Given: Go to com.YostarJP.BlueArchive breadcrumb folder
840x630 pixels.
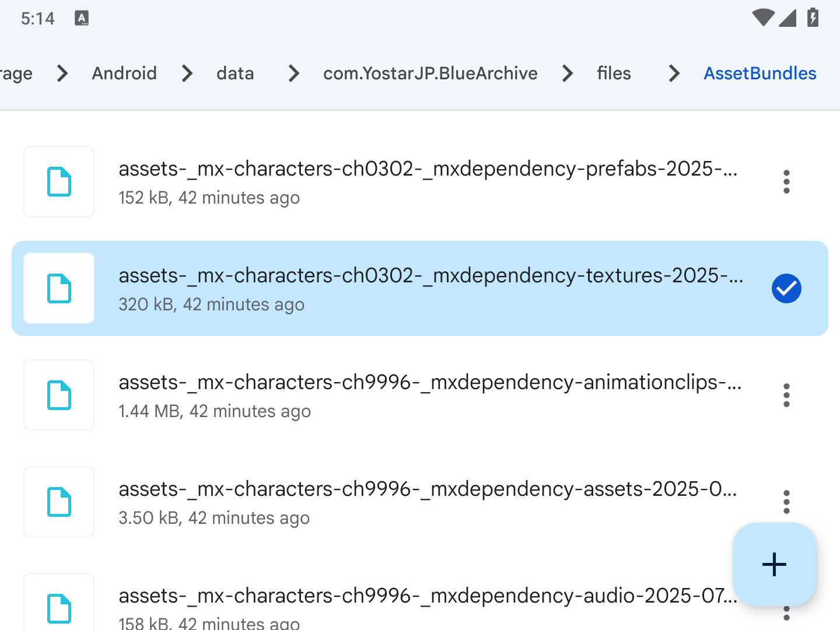Looking at the screenshot, I should (430, 73).
